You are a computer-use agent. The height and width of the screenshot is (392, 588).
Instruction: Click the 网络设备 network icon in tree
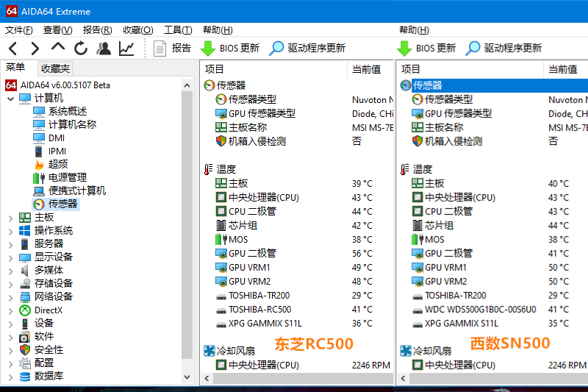tap(25, 296)
